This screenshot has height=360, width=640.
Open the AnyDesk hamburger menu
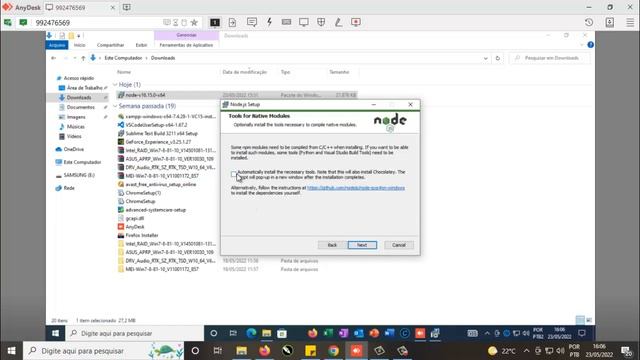[x=630, y=22]
